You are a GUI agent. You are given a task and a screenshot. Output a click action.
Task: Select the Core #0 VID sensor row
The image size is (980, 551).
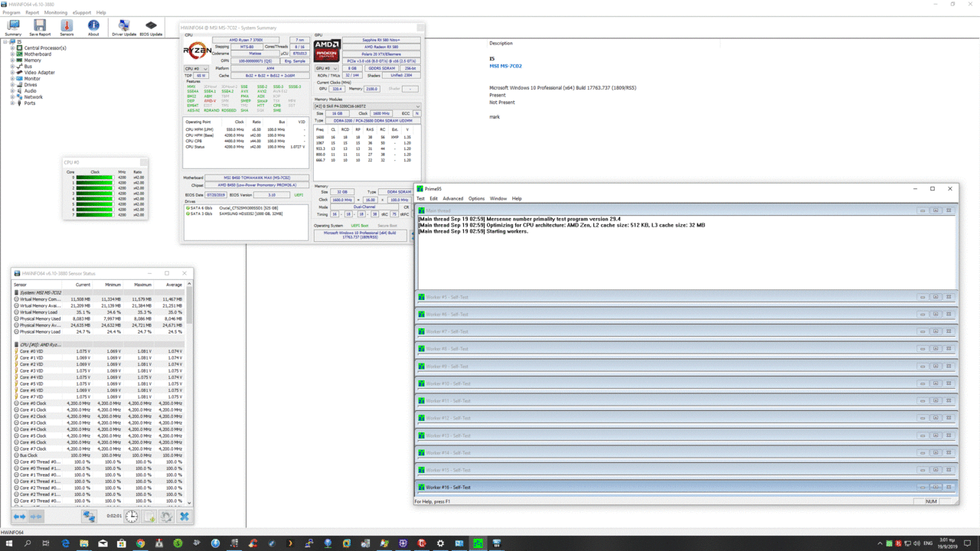click(100, 351)
